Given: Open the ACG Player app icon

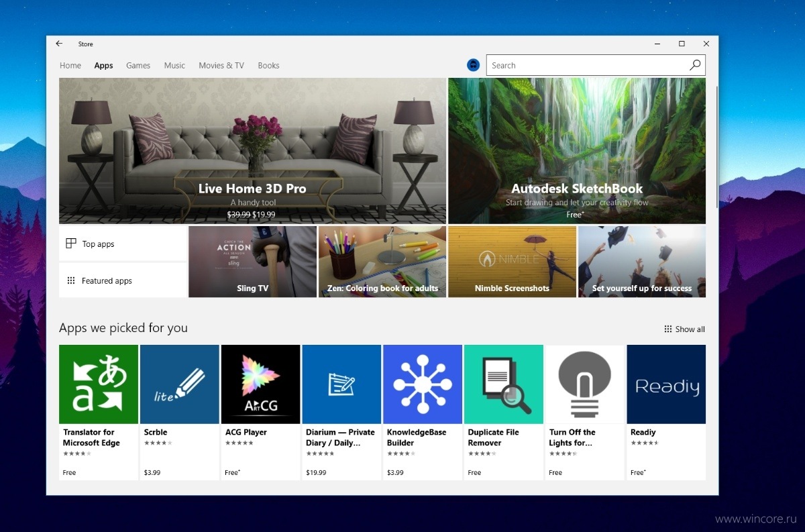Looking at the screenshot, I should pos(261,384).
